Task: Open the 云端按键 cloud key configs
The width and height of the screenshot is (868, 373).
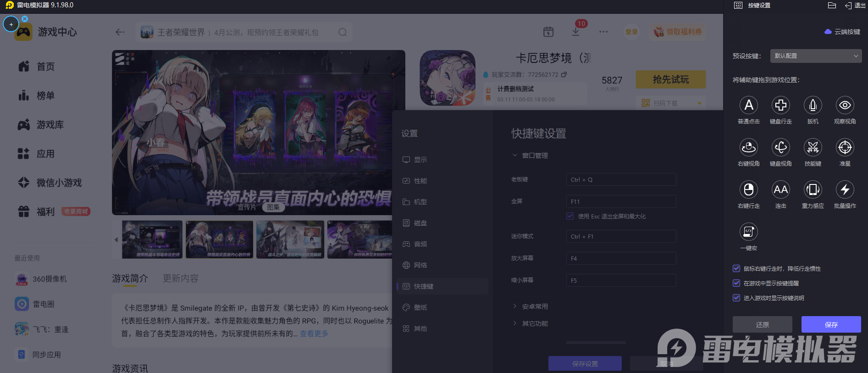Action: (x=842, y=32)
